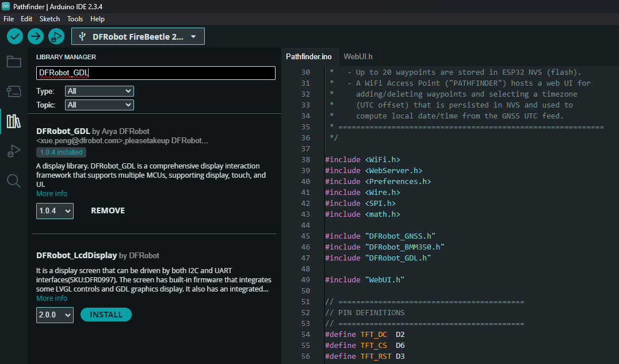The height and width of the screenshot is (364, 619).
Task: Remove the DFRobot_GDL library
Action: click(x=108, y=211)
